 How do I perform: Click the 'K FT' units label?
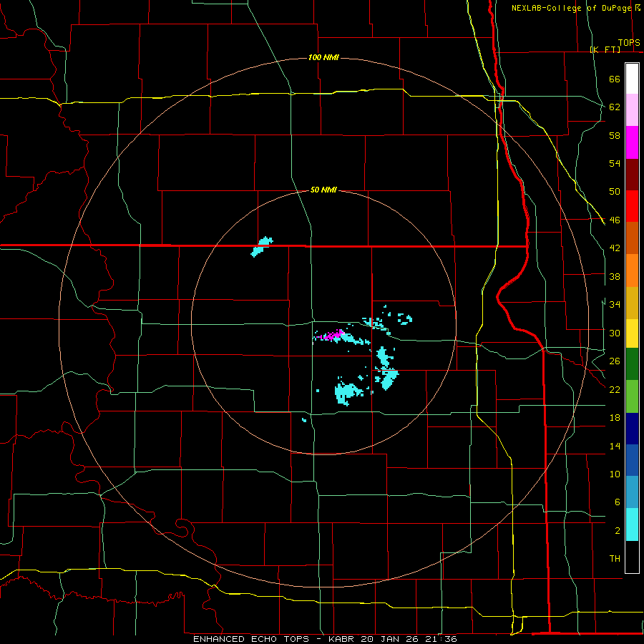pyautogui.click(x=605, y=49)
